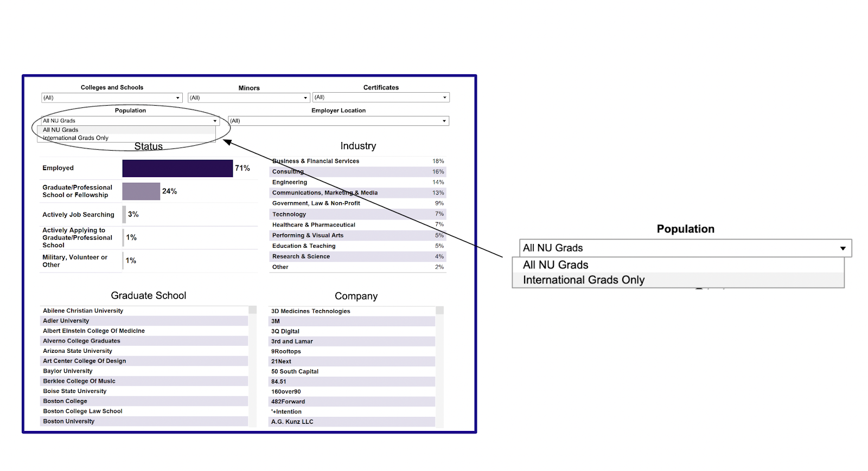Select the Consulting industry row
The height and width of the screenshot is (471, 868).
(358, 172)
